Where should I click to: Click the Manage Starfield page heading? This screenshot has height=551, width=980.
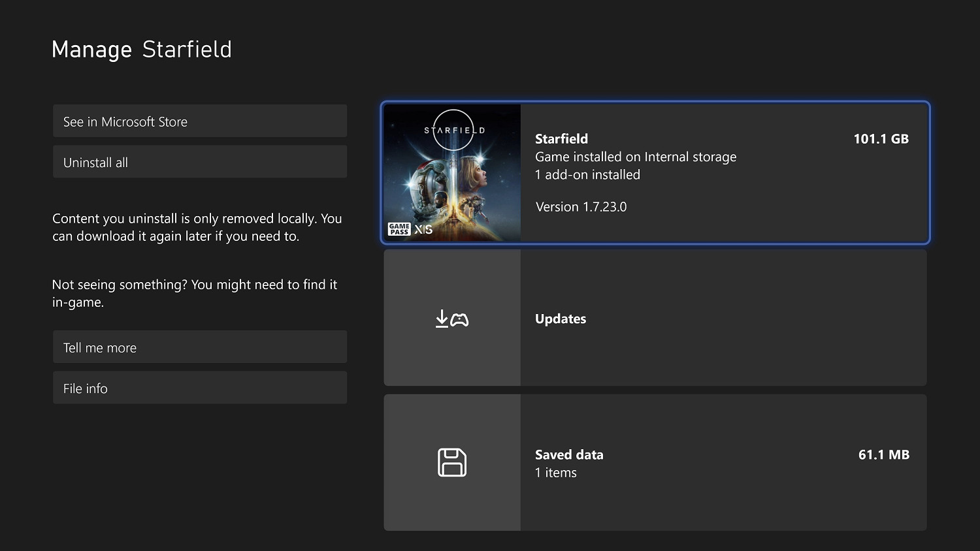tap(142, 50)
